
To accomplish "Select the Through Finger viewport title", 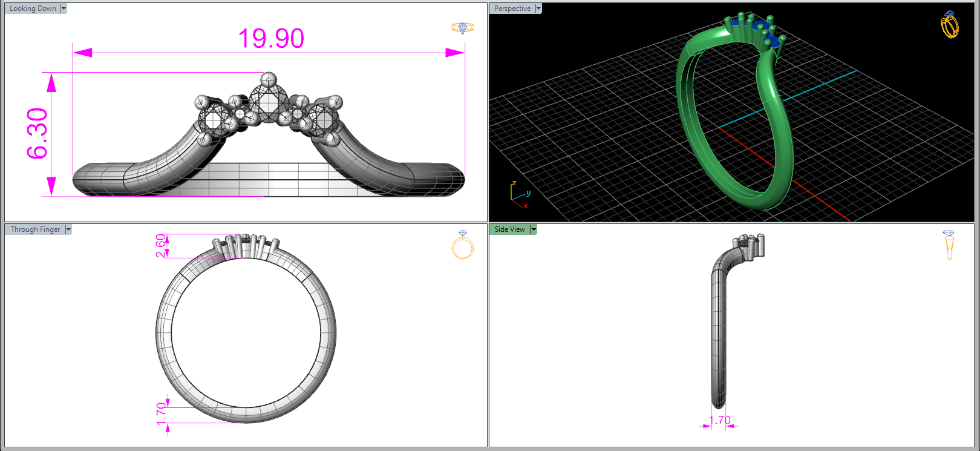I will click(x=35, y=229).
